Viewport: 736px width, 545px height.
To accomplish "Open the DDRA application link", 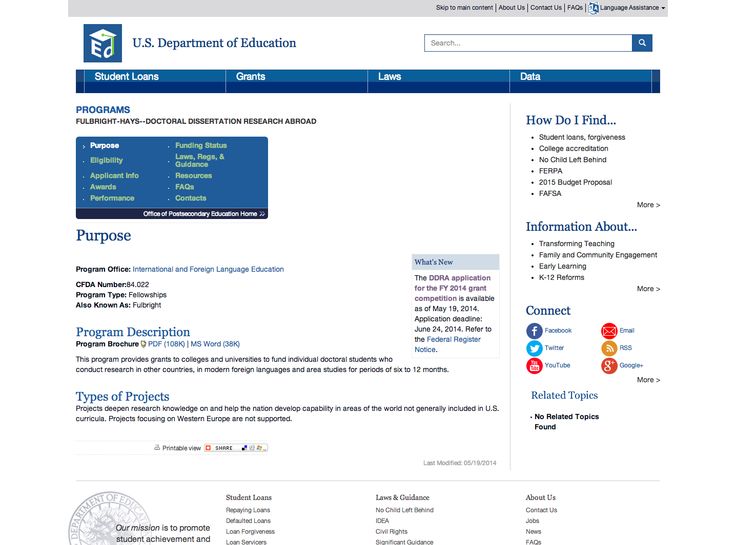I will [452, 288].
